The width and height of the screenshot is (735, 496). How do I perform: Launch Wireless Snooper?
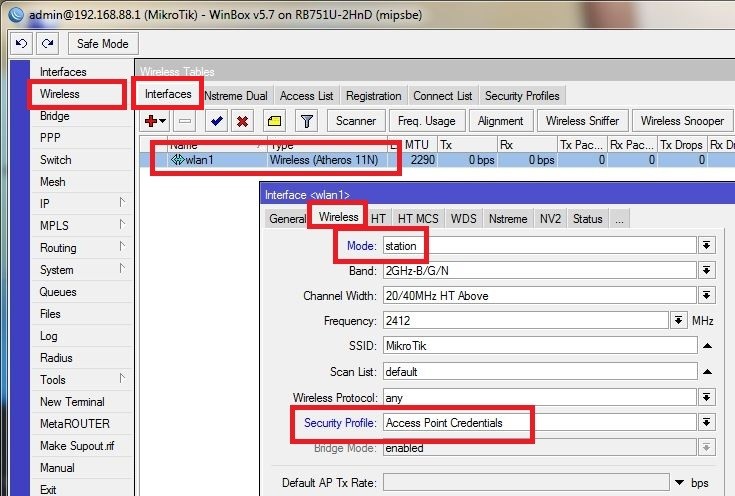(682, 121)
